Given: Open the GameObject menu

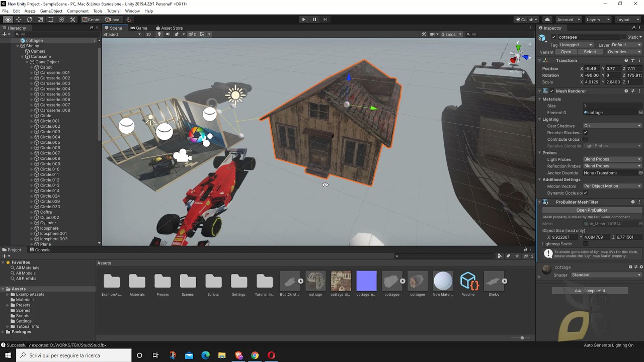Looking at the screenshot, I should 51,11.
